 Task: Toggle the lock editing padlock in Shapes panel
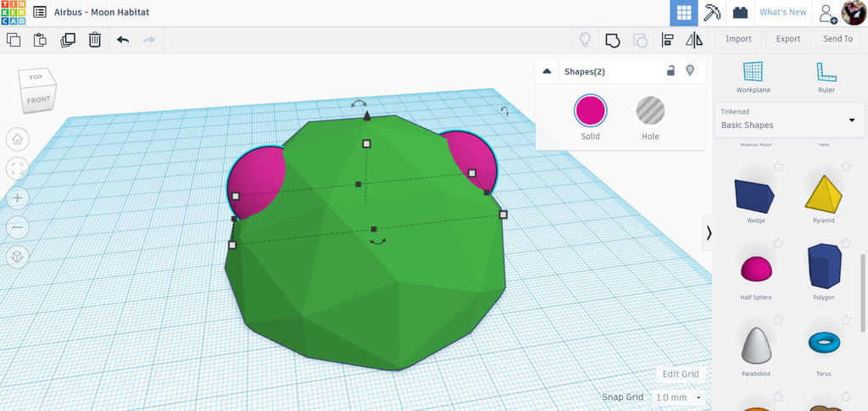(x=670, y=71)
